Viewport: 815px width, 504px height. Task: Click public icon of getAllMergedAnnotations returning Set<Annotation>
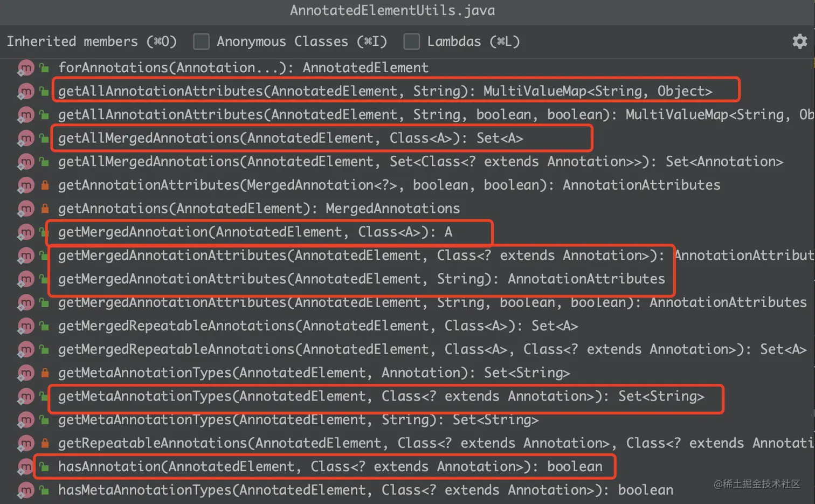[45, 162]
